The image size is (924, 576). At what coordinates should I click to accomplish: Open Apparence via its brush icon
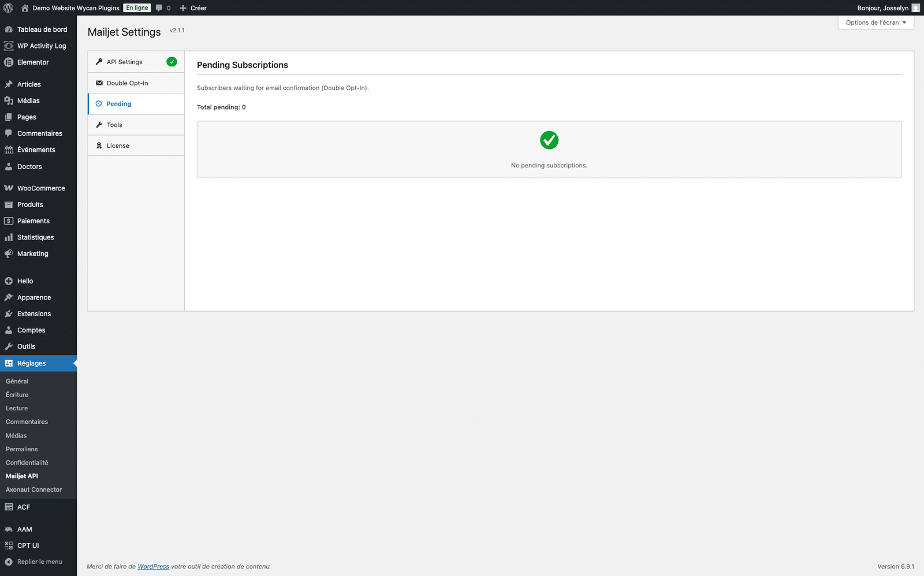[x=9, y=297]
